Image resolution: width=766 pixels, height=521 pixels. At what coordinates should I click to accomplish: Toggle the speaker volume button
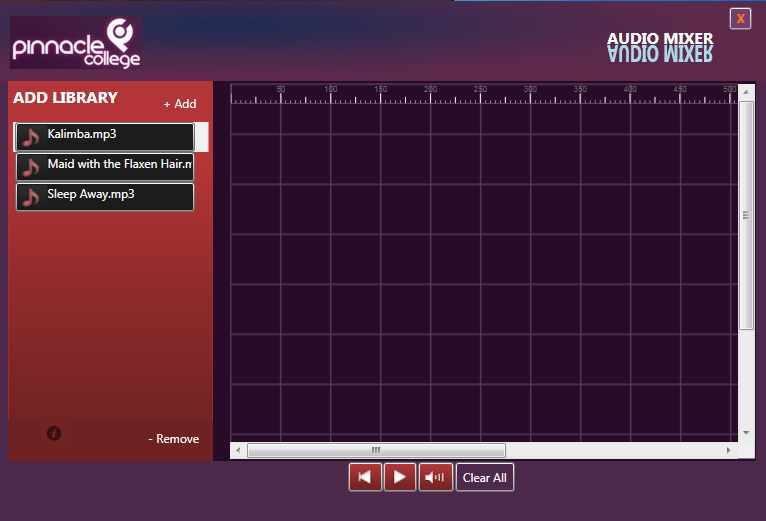[435, 477]
